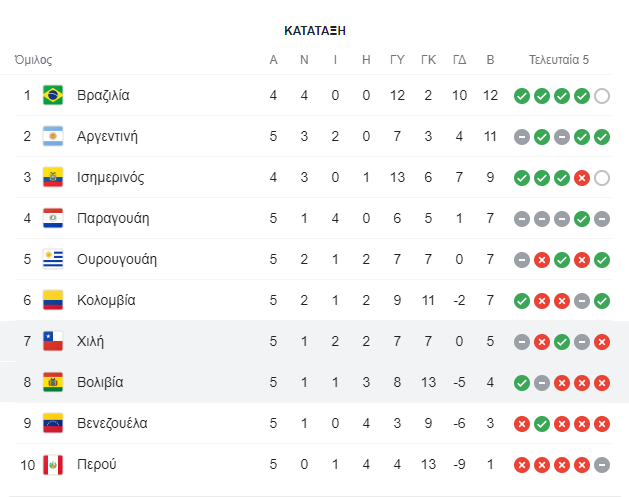Select the highlighted Χιλή row
Image resolution: width=629 pixels, height=497 pixels.
pos(314,341)
